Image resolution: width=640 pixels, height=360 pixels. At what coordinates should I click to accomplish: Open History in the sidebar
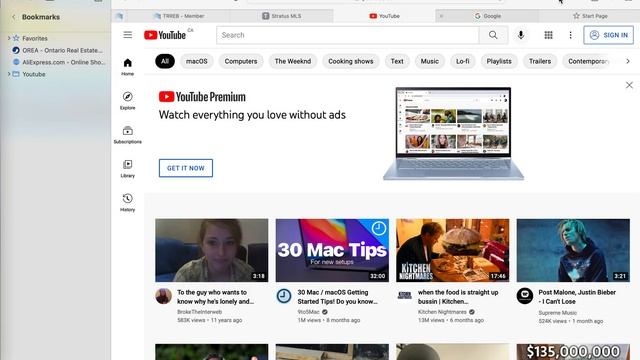click(x=127, y=202)
